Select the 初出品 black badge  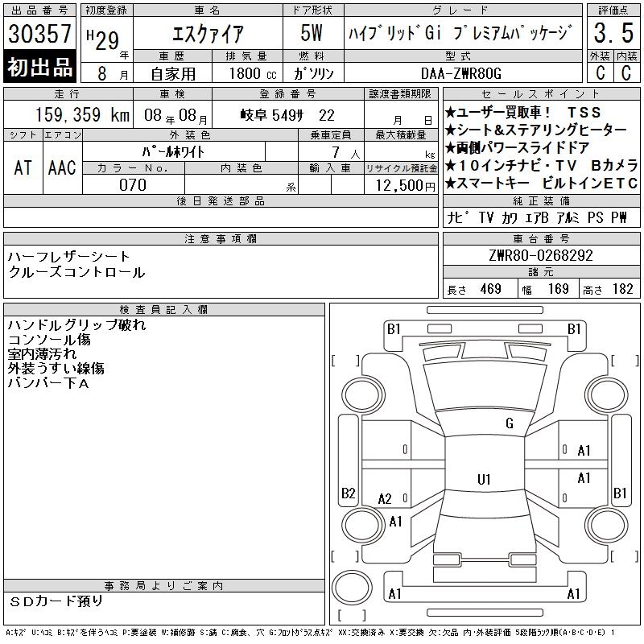click(39, 67)
